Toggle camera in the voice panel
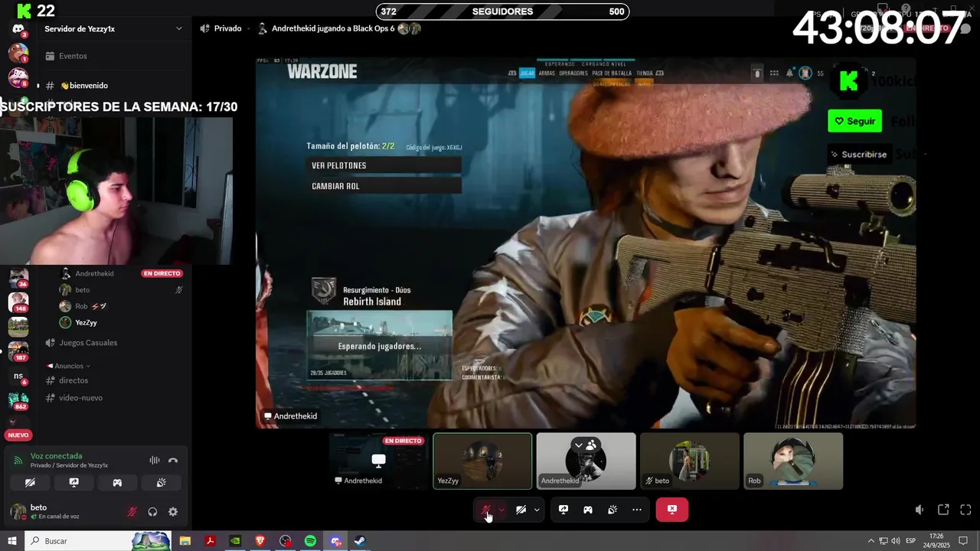The width and height of the screenshot is (980, 551). 30,483
